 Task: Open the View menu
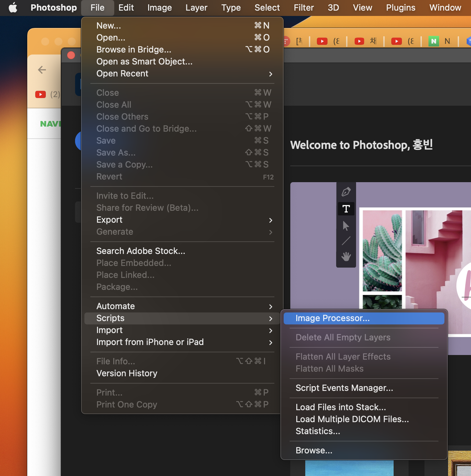(x=363, y=7)
